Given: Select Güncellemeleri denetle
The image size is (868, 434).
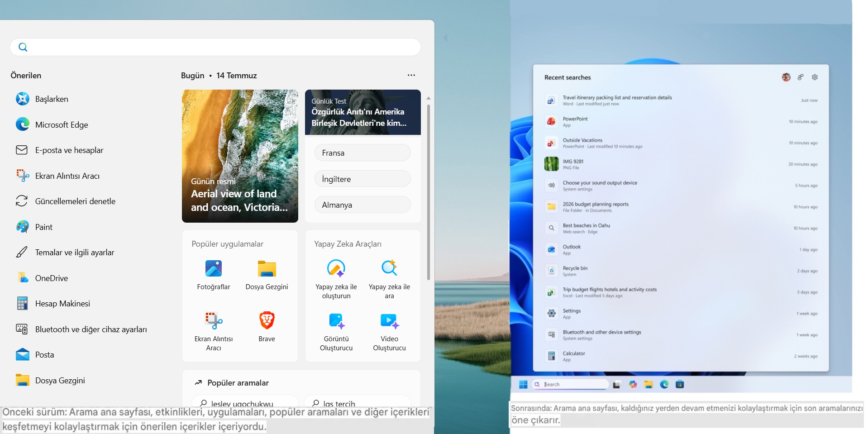Looking at the screenshot, I should (x=66, y=201).
